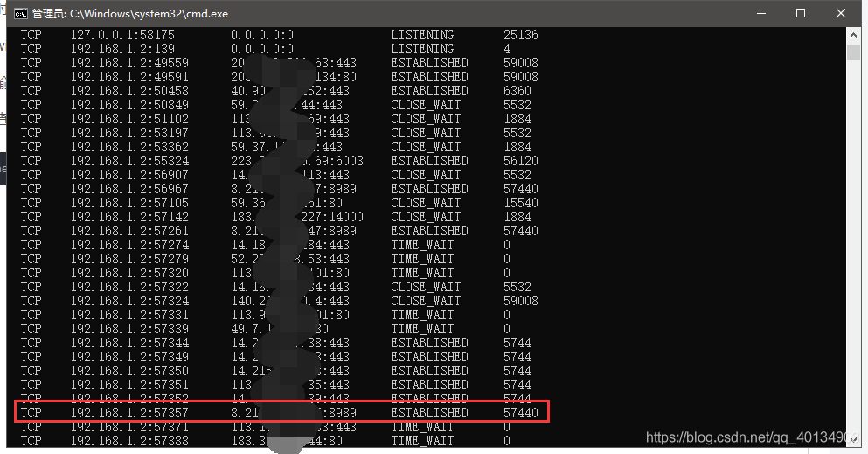Select local address 192.168.1.2:57351

point(129,385)
